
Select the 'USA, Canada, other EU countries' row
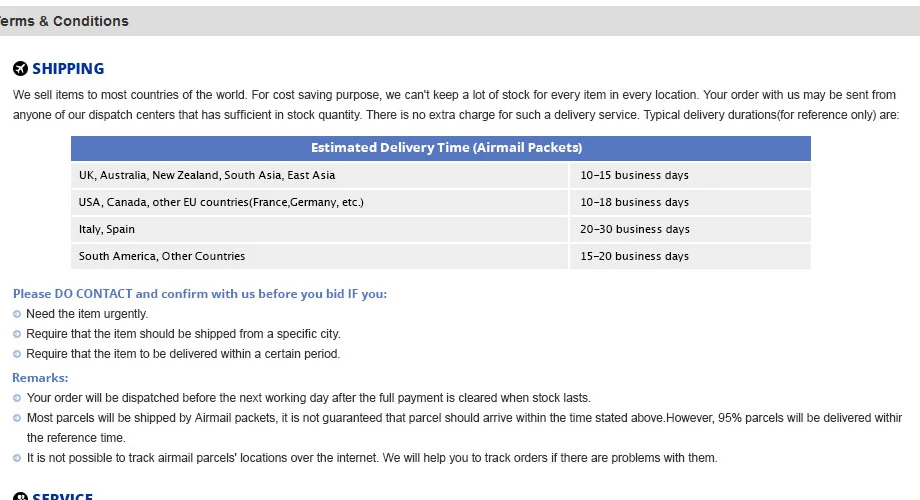coord(441,202)
